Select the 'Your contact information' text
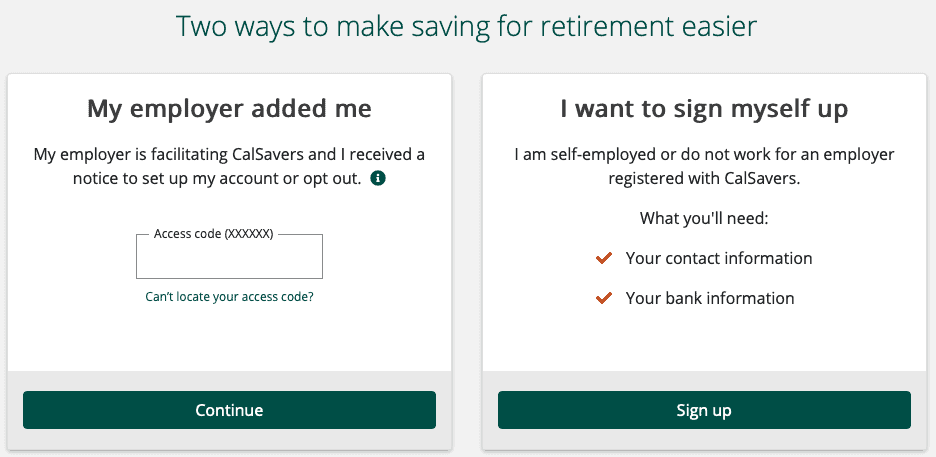The height and width of the screenshot is (457, 936). coord(718,258)
